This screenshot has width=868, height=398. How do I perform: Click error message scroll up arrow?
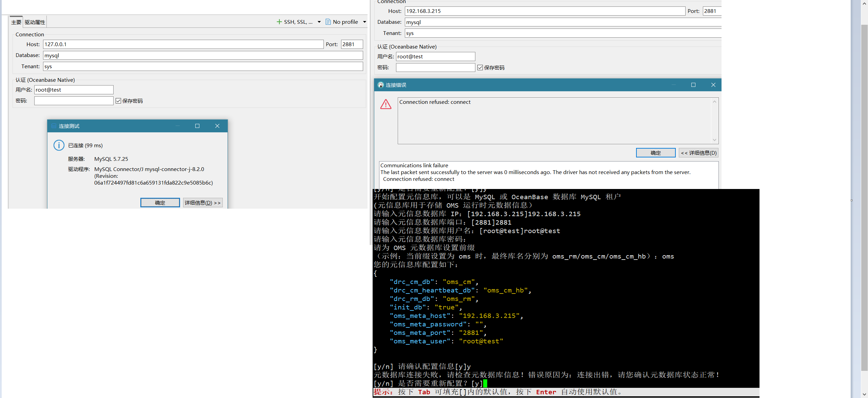click(x=714, y=102)
